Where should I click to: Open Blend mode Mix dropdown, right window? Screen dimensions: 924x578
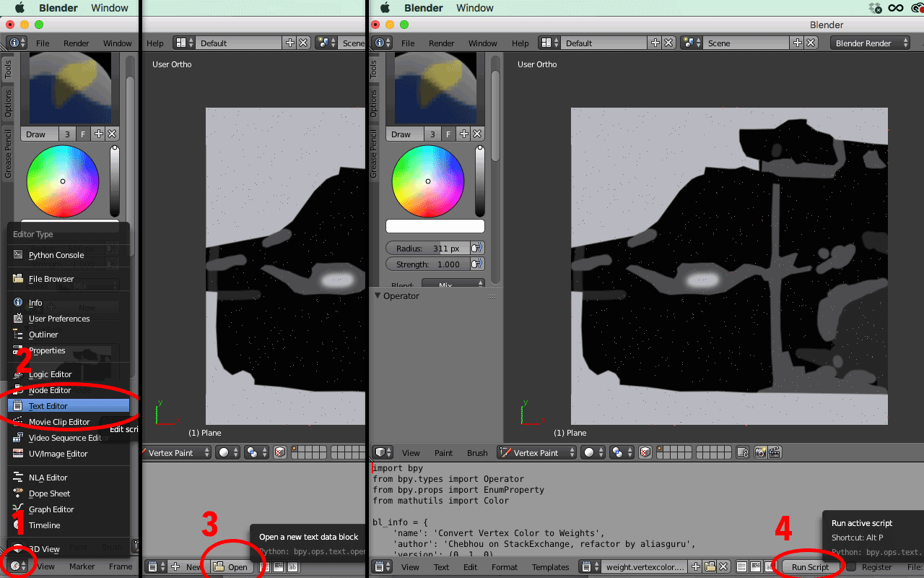453,284
